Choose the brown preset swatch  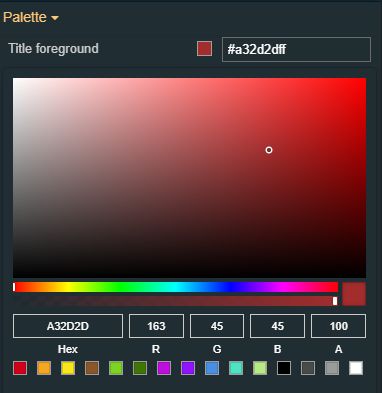[92, 368]
